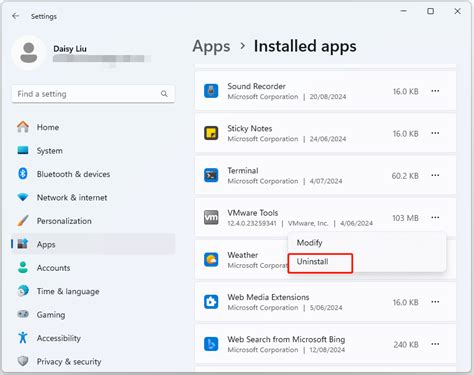
Task: Focus the Find a setting field
Action: pos(93,94)
